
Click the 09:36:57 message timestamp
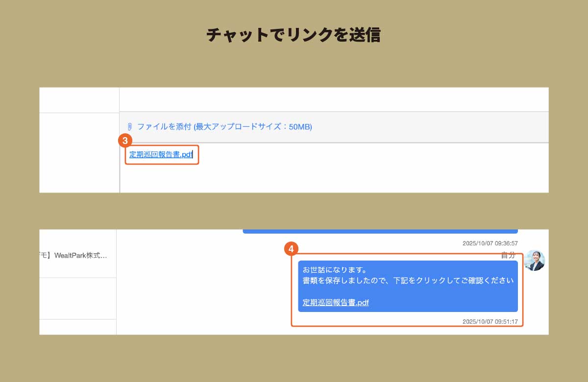point(490,243)
